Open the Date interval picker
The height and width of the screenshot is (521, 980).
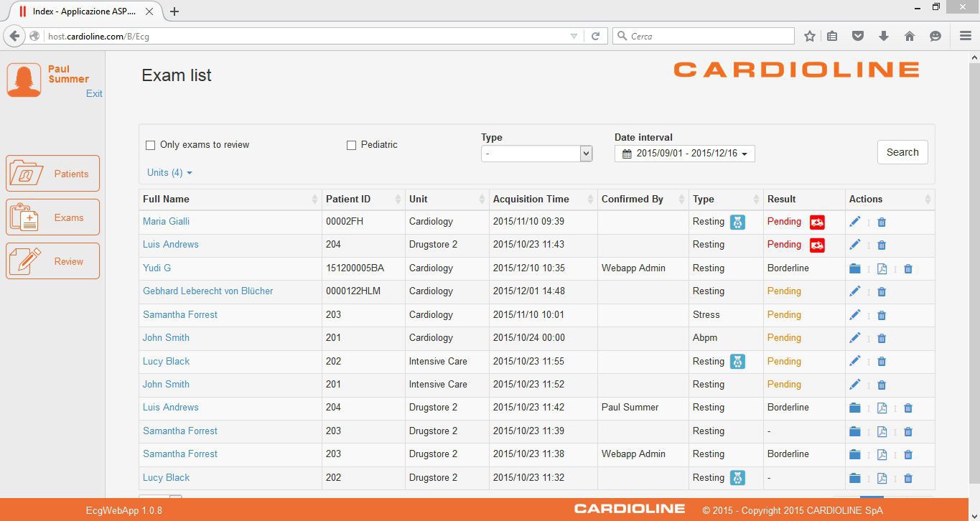click(683, 153)
